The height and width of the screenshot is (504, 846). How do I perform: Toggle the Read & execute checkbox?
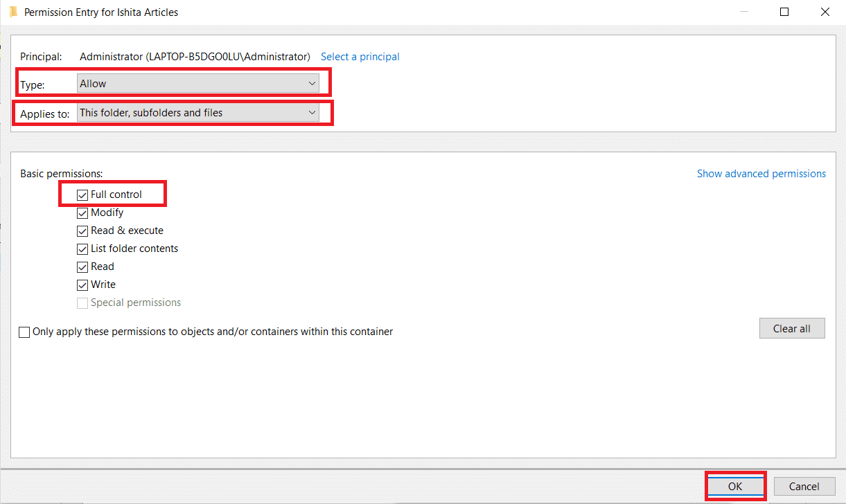point(82,231)
